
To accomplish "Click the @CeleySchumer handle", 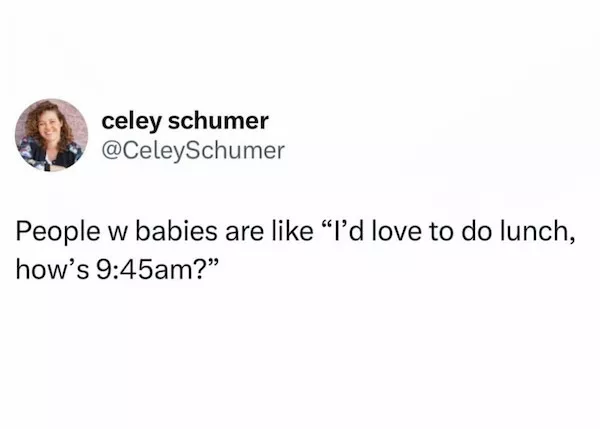I will point(193,151).
